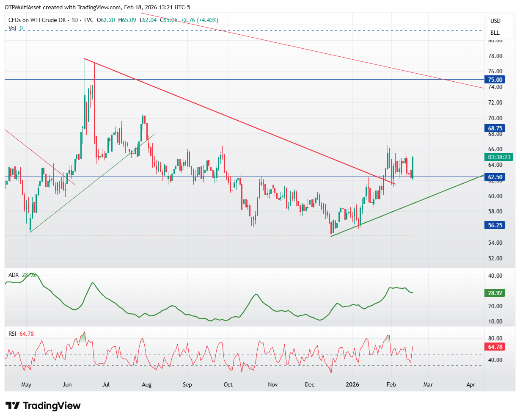Image resolution: width=520 pixels, height=420 pixels.
Task: Click the green ADX 28.92 value tag
Action: pyautogui.click(x=495, y=293)
